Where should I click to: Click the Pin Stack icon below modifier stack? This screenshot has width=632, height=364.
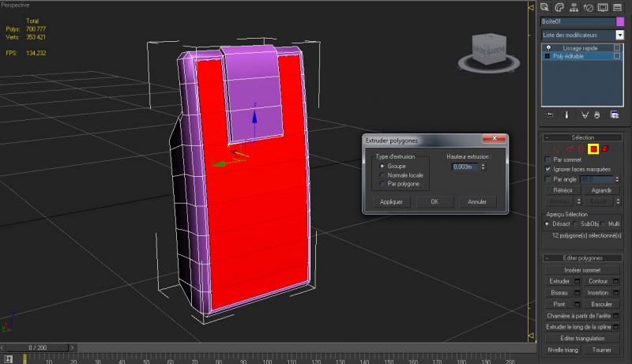pyautogui.click(x=549, y=115)
